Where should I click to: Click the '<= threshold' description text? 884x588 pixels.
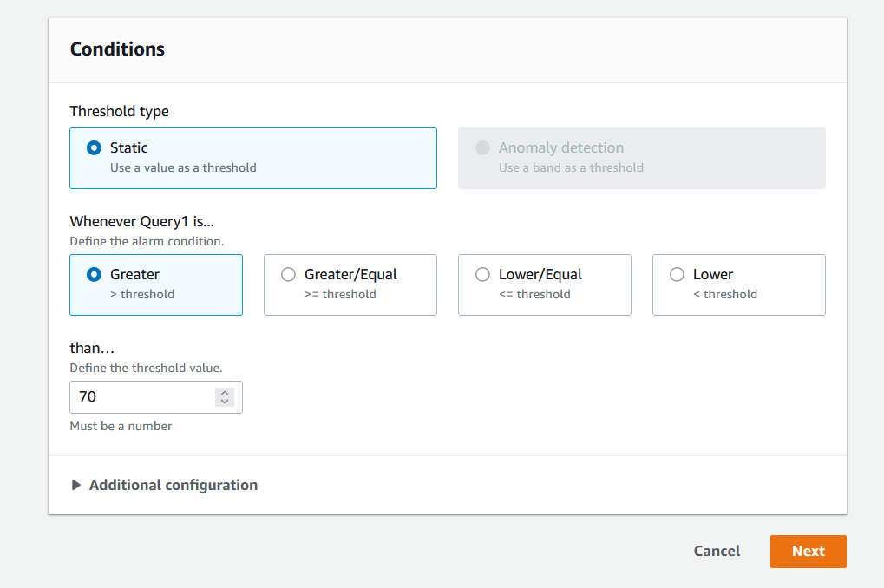tap(534, 295)
